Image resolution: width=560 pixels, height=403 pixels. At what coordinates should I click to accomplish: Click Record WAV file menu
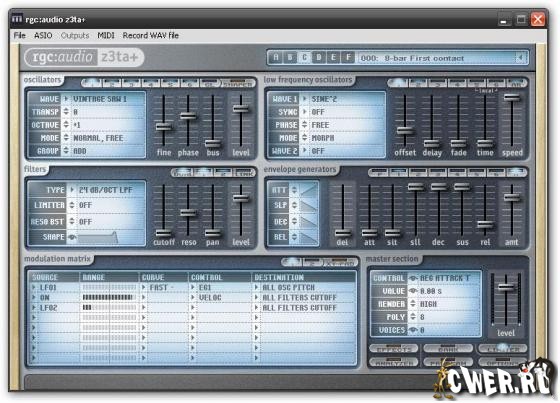pos(151,35)
